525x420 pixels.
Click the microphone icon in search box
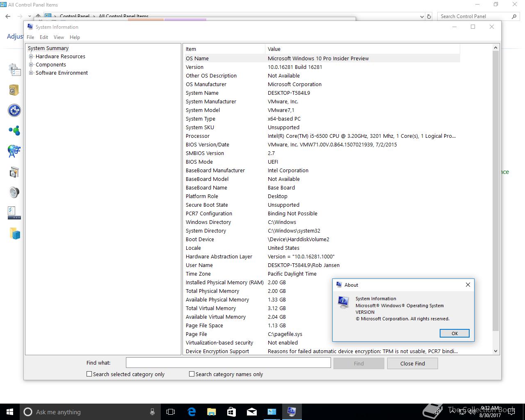point(152,412)
